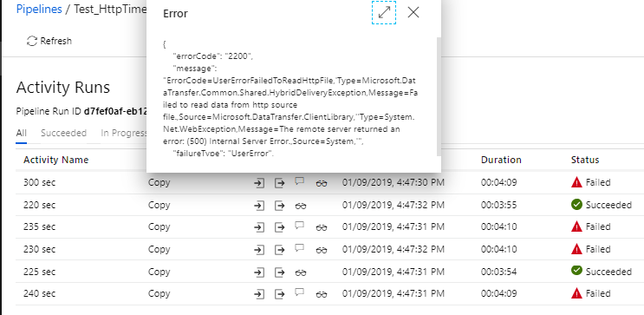Click the Pipeline Run ID text

pyautogui.click(x=81, y=111)
